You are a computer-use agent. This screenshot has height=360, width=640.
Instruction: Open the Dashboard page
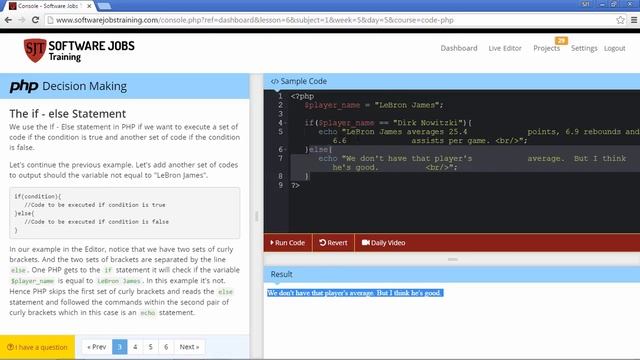[x=459, y=48]
